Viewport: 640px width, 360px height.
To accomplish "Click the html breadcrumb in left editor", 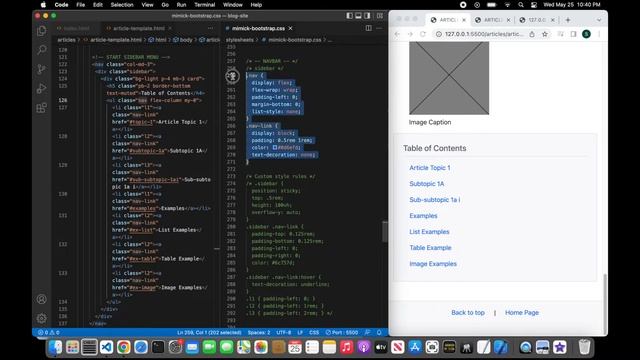I will pos(158,40).
